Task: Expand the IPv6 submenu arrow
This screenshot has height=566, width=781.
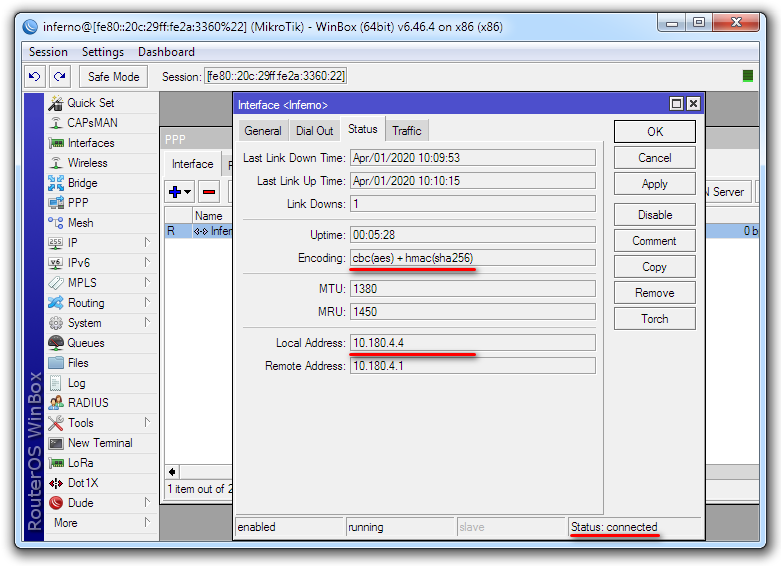Action: coord(147,262)
